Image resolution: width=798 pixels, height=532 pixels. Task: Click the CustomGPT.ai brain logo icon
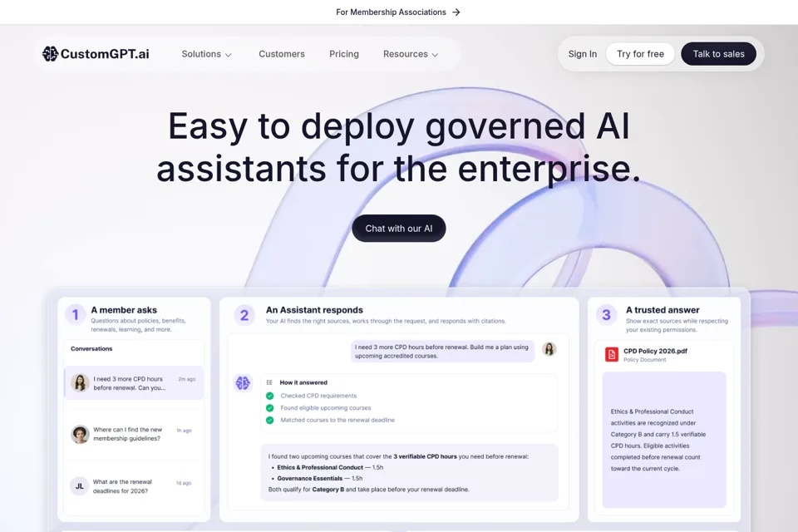[x=50, y=53]
